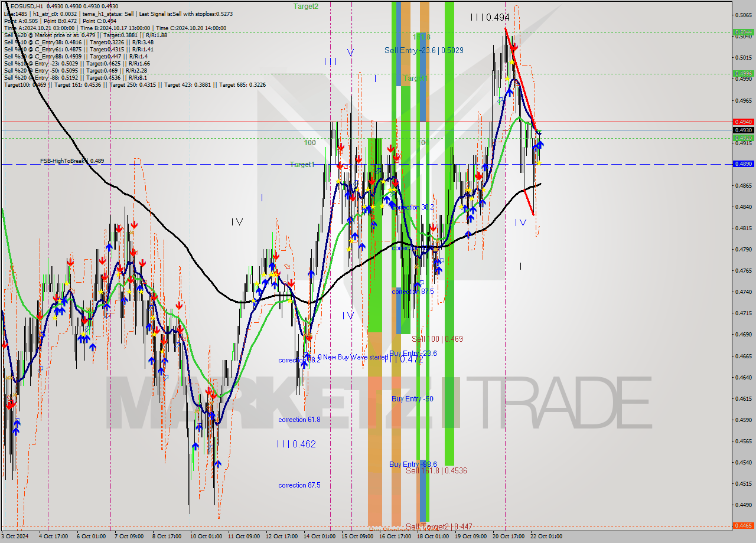Click the 0.4640 price axis value
This screenshot has height=543, width=756.
[742, 377]
